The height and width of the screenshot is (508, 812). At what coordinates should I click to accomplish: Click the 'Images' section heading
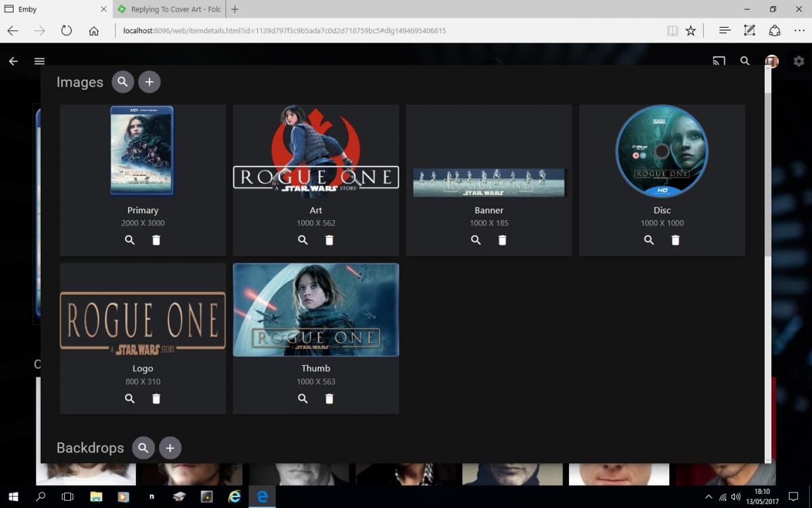pos(80,82)
